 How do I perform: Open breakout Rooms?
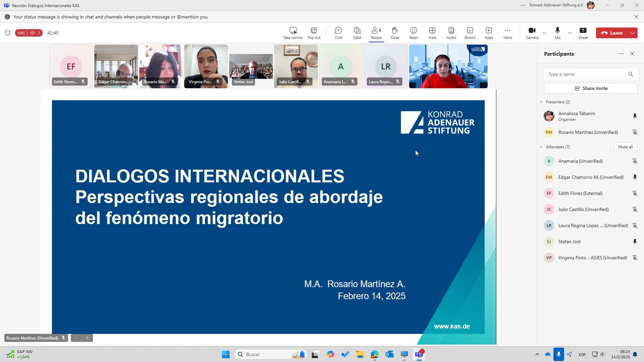470,33
